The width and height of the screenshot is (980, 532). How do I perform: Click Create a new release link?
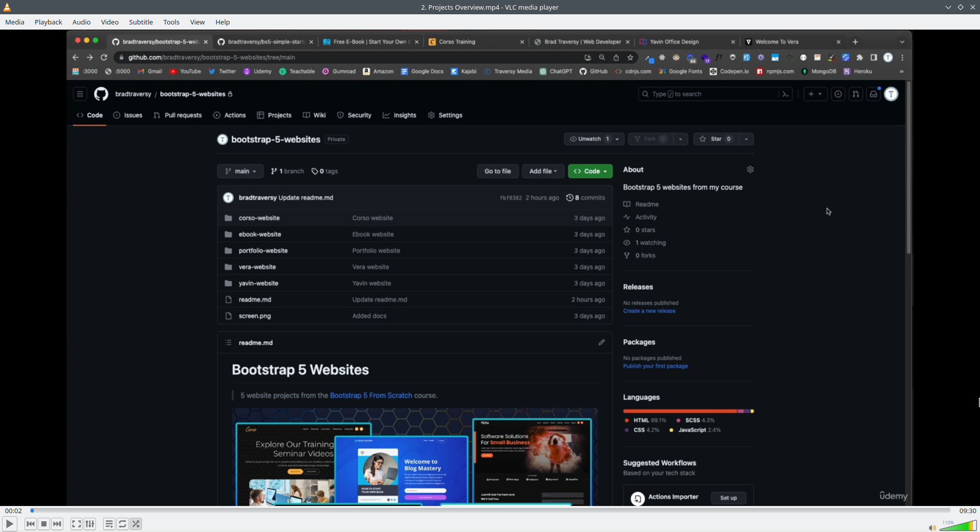tap(649, 311)
